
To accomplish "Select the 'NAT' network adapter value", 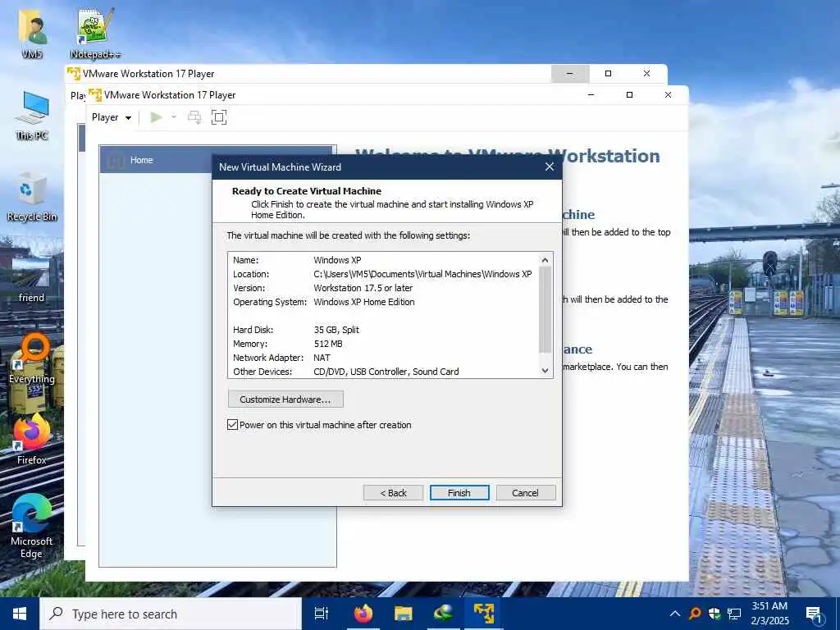I will click(322, 358).
